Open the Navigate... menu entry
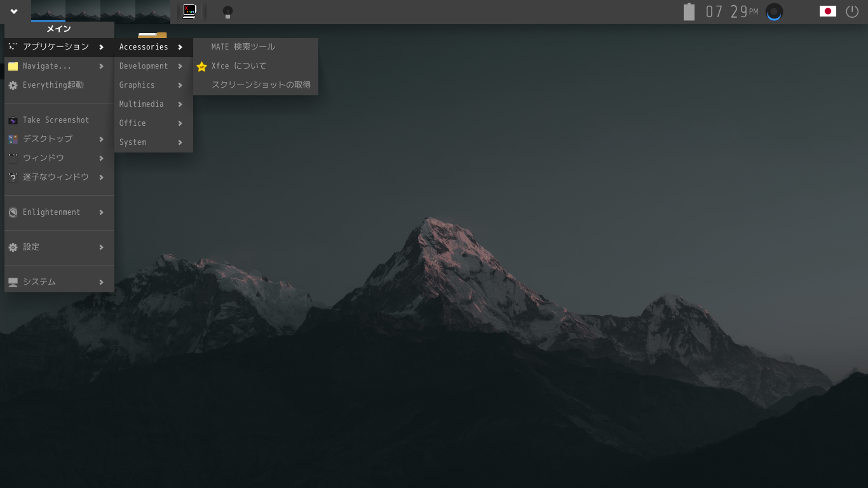The image size is (868, 488). pos(59,66)
